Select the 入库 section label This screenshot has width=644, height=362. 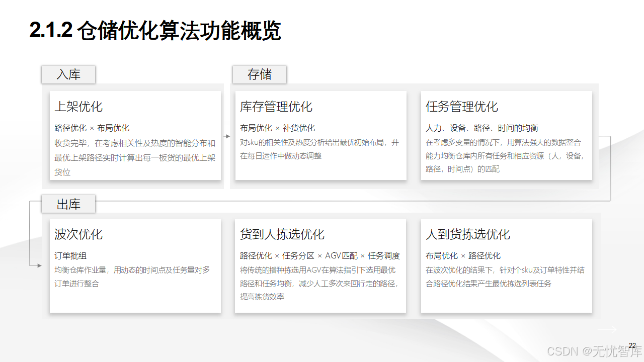tap(68, 74)
